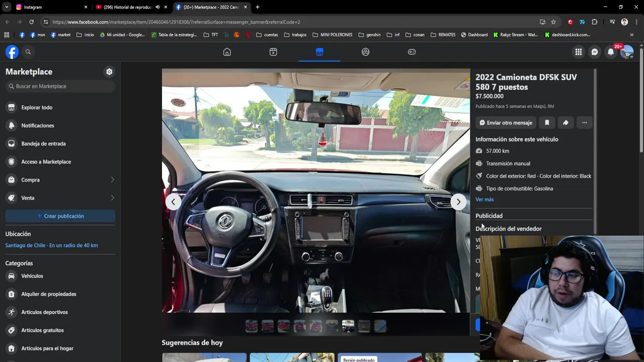Open Notificaciones in Marketplace sidebar
Image resolution: width=644 pixels, height=362 pixels.
(x=60, y=126)
